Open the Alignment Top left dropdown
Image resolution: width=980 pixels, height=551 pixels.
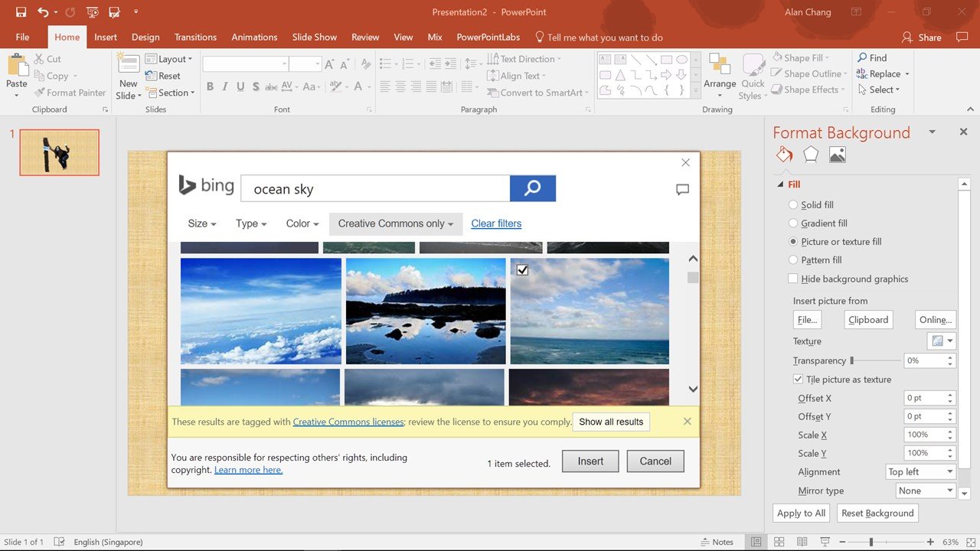[x=920, y=472]
